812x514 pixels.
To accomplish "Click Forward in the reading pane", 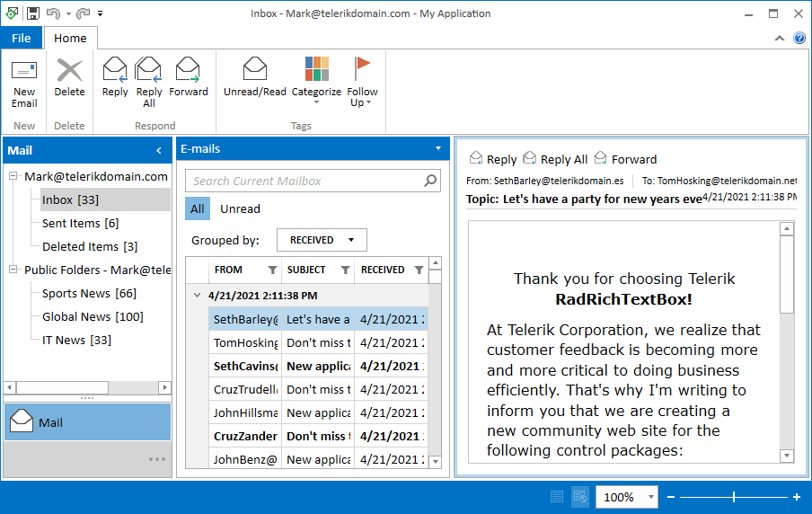I will (625, 159).
